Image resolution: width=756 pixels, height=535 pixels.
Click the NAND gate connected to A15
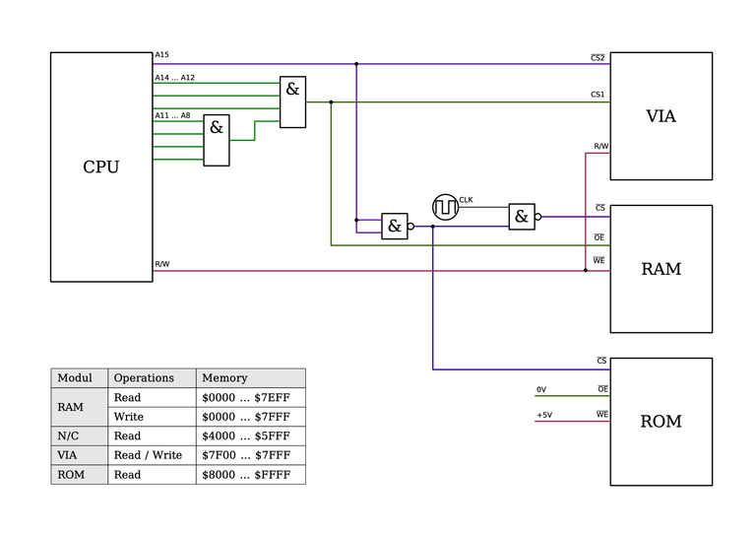(x=398, y=227)
